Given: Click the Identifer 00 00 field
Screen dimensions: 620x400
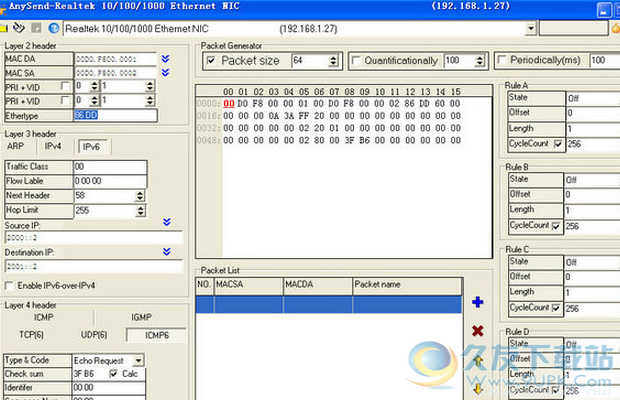Looking at the screenshot, I should click(x=109, y=387).
